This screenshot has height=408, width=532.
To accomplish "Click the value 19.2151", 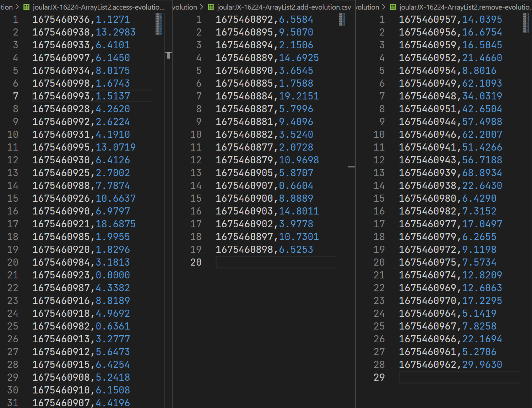I will (299, 96).
